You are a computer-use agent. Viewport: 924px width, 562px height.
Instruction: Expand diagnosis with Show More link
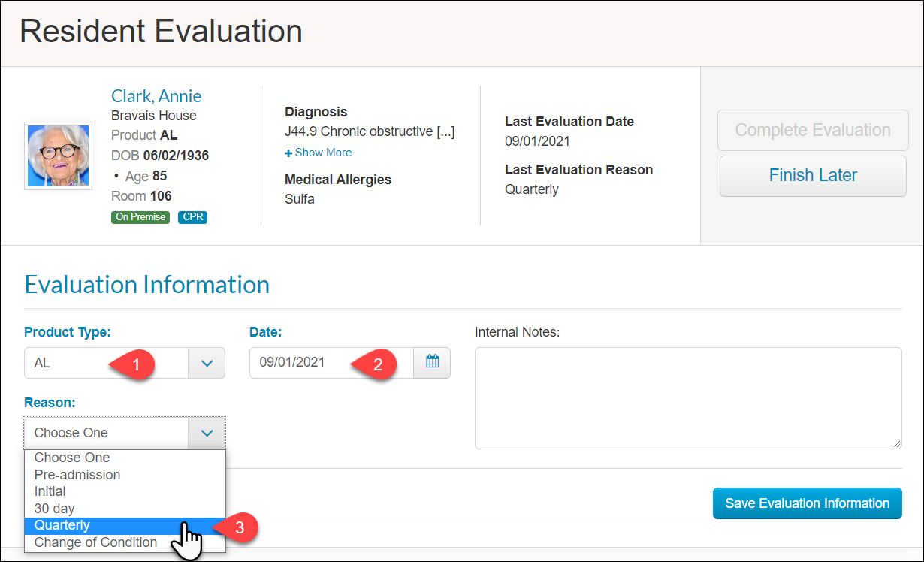(x=319, y=153)
